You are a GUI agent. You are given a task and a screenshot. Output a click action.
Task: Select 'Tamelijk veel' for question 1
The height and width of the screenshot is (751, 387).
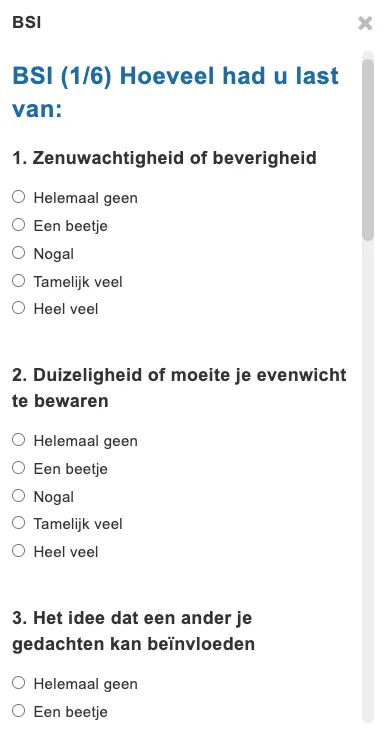click(x=19, y=281)
